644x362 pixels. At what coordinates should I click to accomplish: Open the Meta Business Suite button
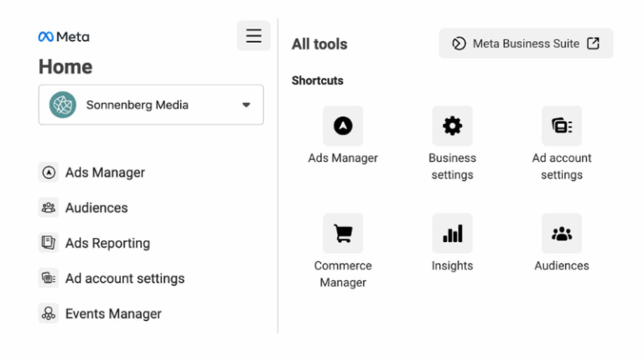(x=526, y=44)
